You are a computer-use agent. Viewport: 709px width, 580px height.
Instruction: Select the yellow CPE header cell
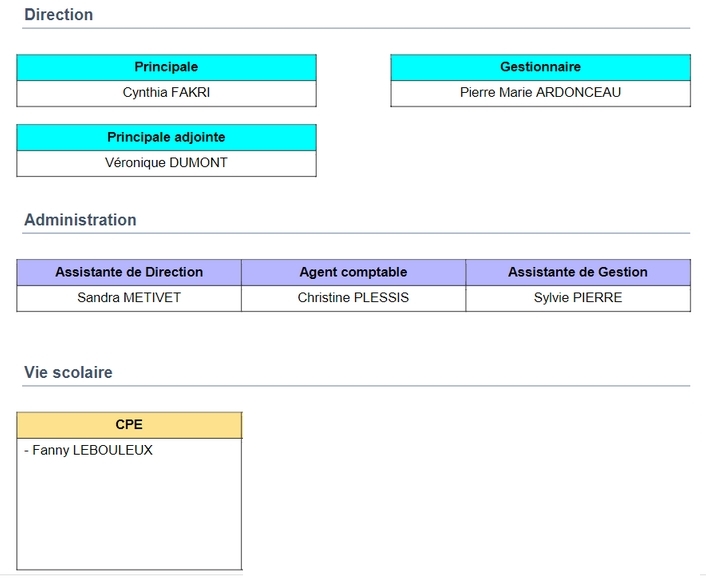pyautogui.click(x=129, y=425)
